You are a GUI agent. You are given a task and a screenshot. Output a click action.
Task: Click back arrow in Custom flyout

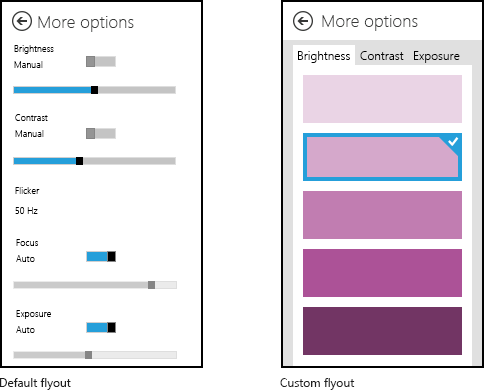pyautogui.click(x=303, y=21)
